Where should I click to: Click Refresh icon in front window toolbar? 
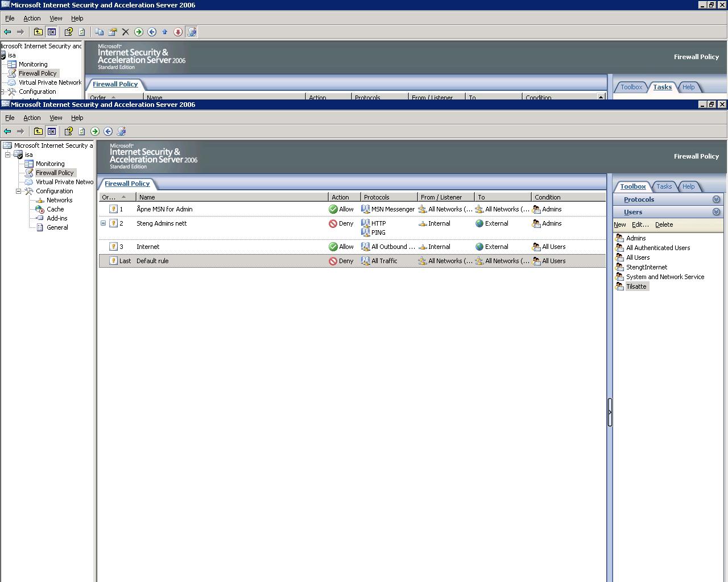click(x=82, y=131)
